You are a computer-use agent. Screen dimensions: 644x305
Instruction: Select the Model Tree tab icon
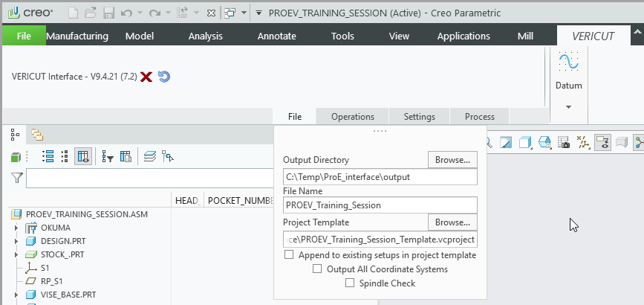point(15,134)
